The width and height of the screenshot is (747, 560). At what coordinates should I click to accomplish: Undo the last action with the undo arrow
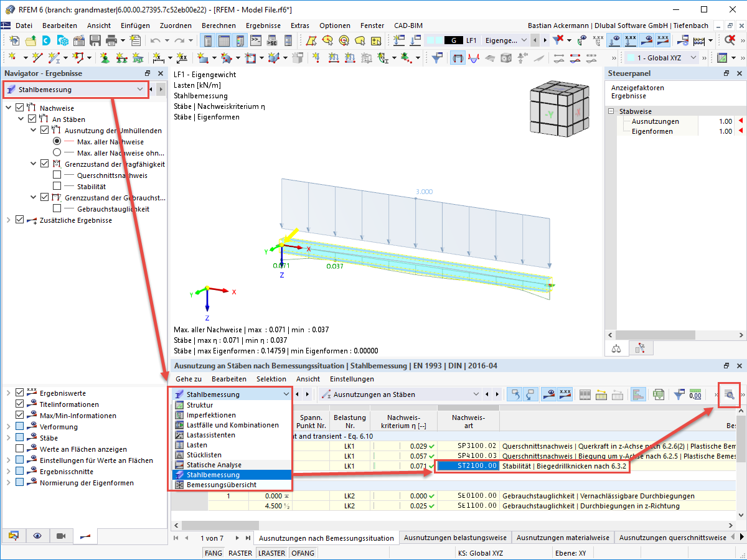click(x=155, y=40)
